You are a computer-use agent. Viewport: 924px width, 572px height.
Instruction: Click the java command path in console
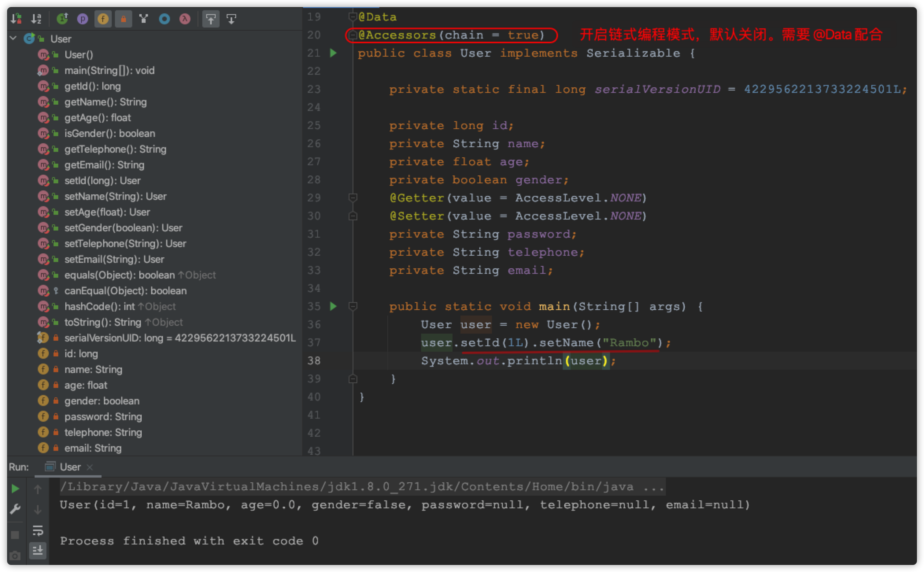[x=362, y=487]
